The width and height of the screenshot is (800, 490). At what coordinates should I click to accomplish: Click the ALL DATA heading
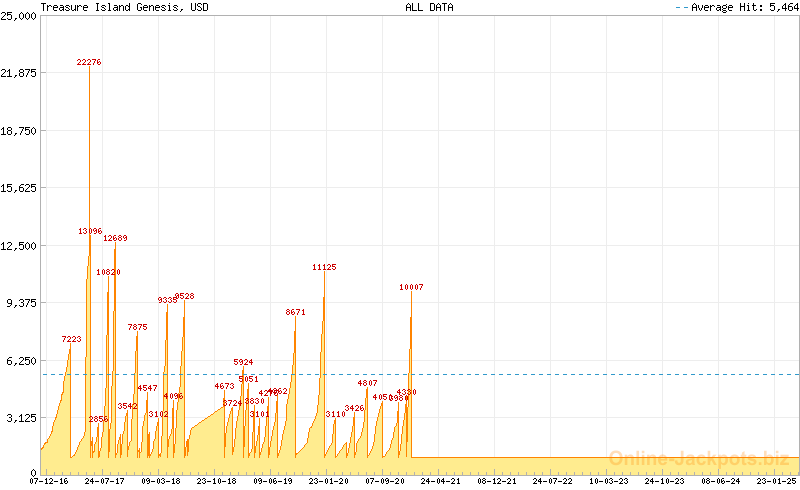(429, 7)
